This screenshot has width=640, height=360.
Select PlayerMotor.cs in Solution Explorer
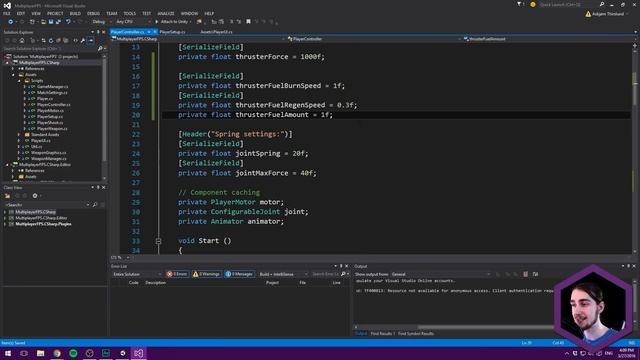click(50, 111)
